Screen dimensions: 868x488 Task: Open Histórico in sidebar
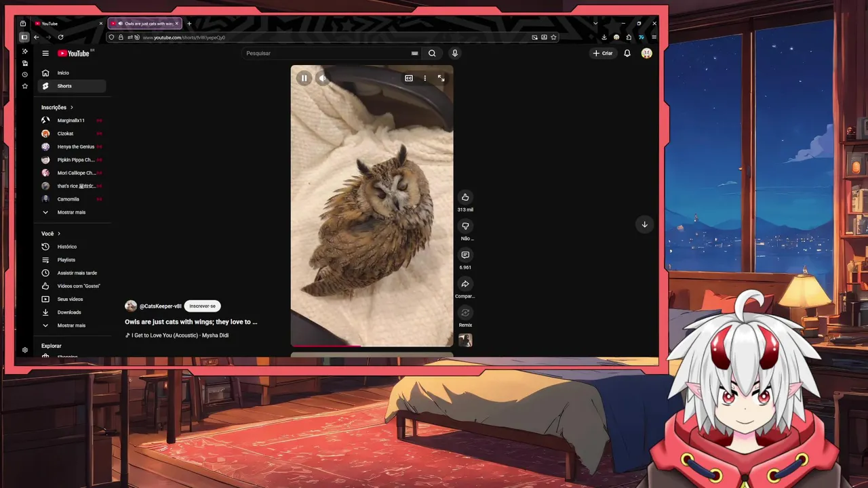(x=72, y=247)
